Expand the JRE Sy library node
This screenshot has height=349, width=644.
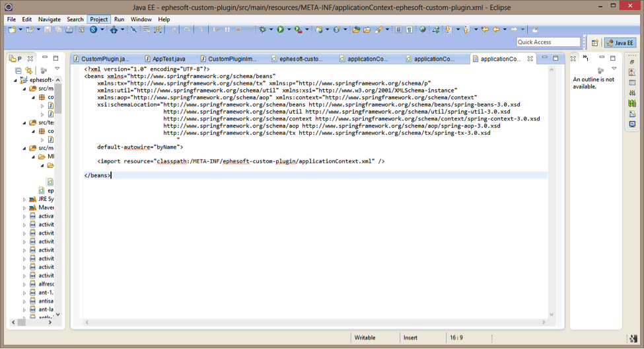click(x=24, y=200)
